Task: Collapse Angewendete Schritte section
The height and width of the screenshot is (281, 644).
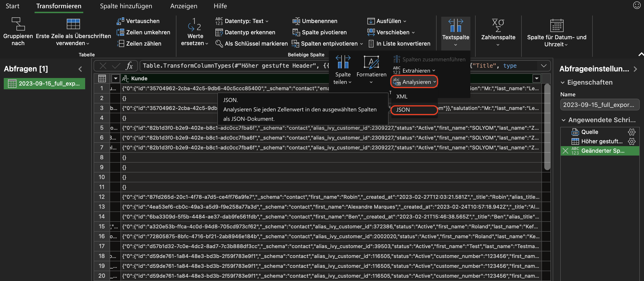Action: pyautogui.click(x=564, y=120)
